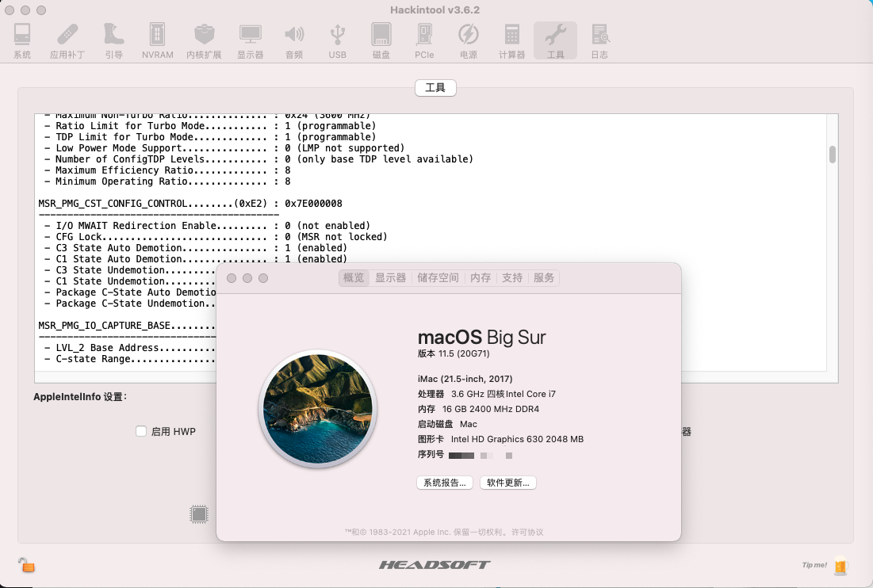Click the Number of ConfigTDP Levels line
Screen dimensions: 873x588
coord(259,159)
